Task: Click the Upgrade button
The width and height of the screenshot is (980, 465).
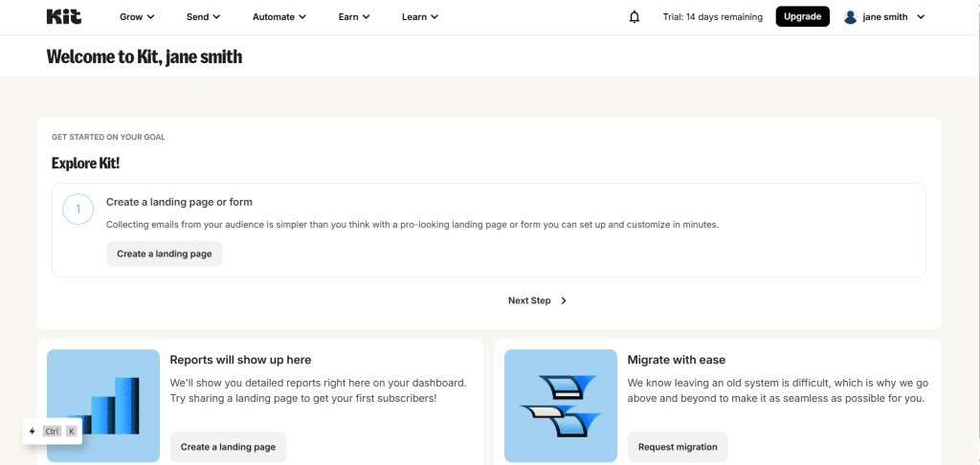Action: [x=802, y=16]
